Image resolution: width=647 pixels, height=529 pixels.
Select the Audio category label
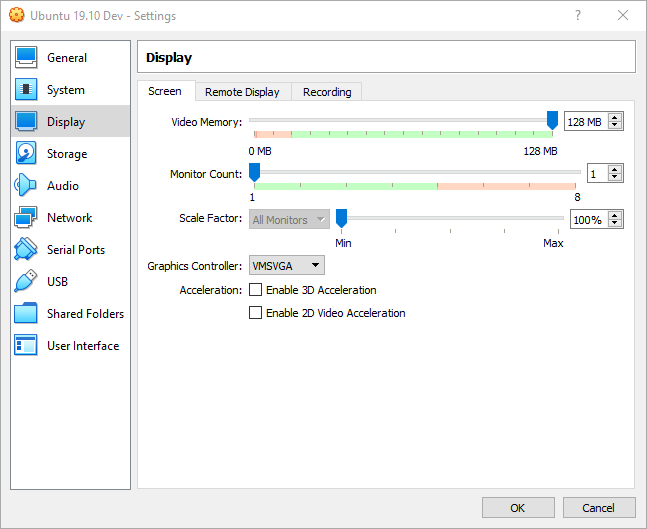63,186
